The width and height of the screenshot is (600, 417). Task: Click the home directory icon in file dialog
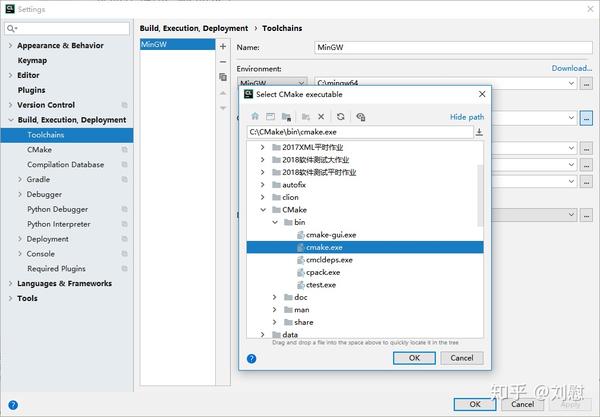click(255, 116)
